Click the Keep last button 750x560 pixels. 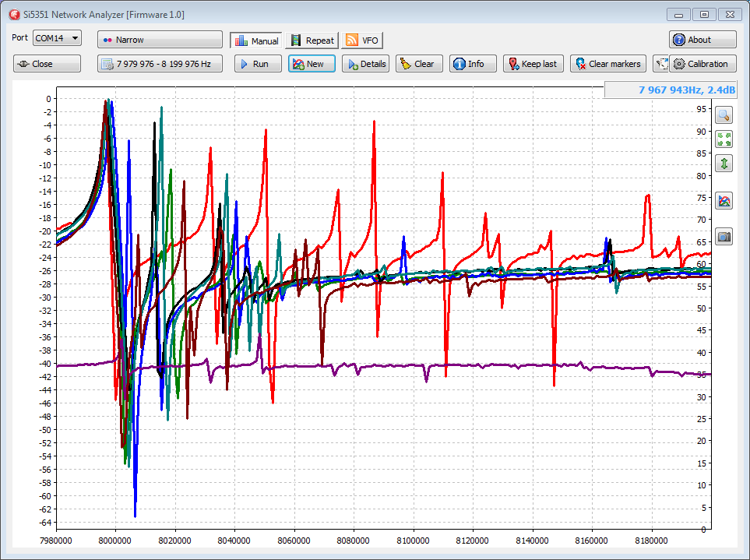tap(533, 64)
